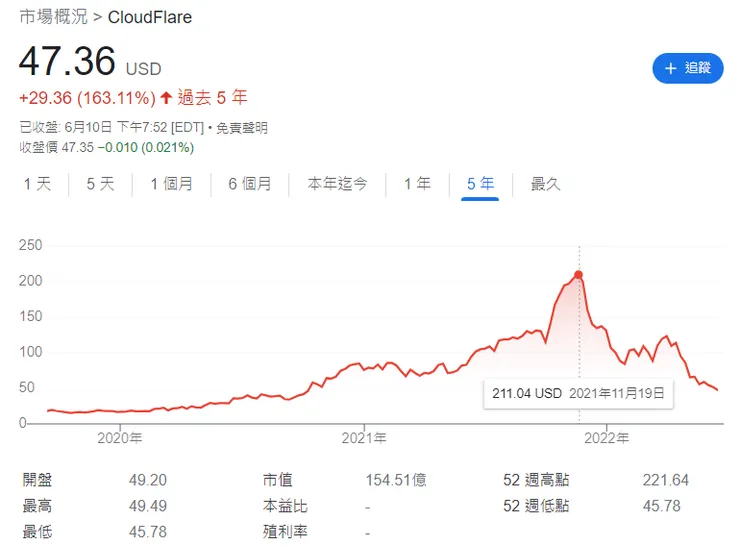Select the 5 年 range tab

tap(480, 184)
